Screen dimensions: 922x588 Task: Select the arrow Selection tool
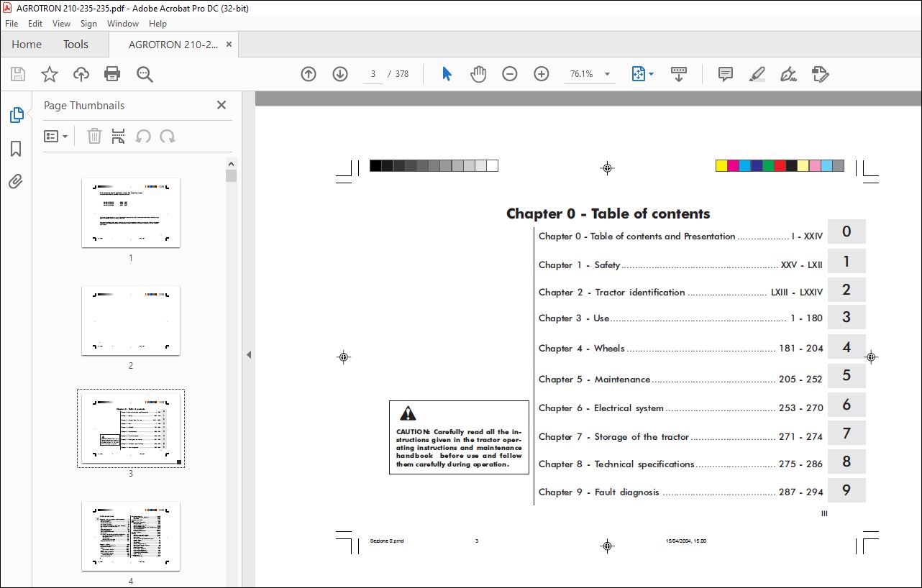[x=447, y=74]
